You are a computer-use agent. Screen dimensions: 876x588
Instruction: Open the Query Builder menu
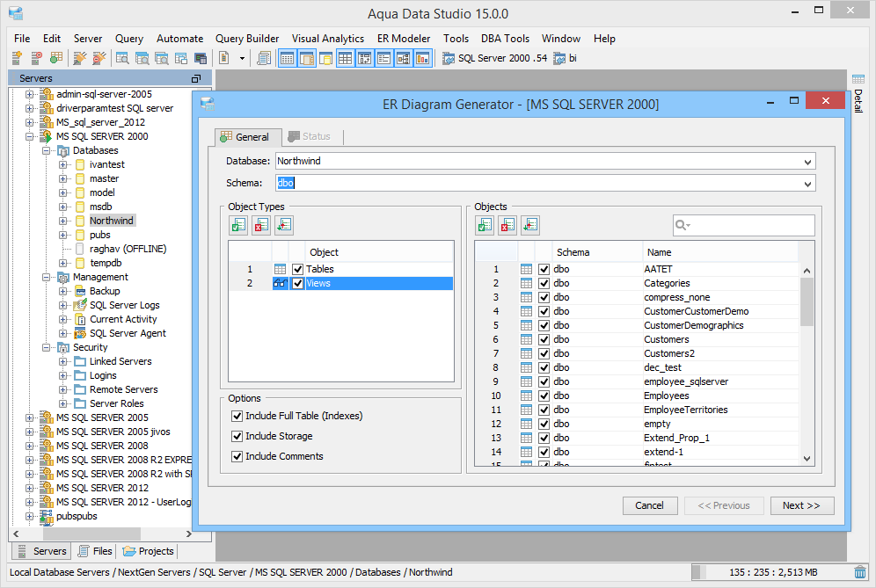click(x=247, y=39)
